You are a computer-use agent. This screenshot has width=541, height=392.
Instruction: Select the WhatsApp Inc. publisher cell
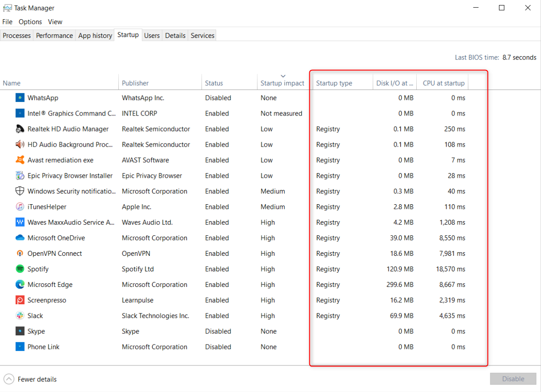(x=143, y=98)
